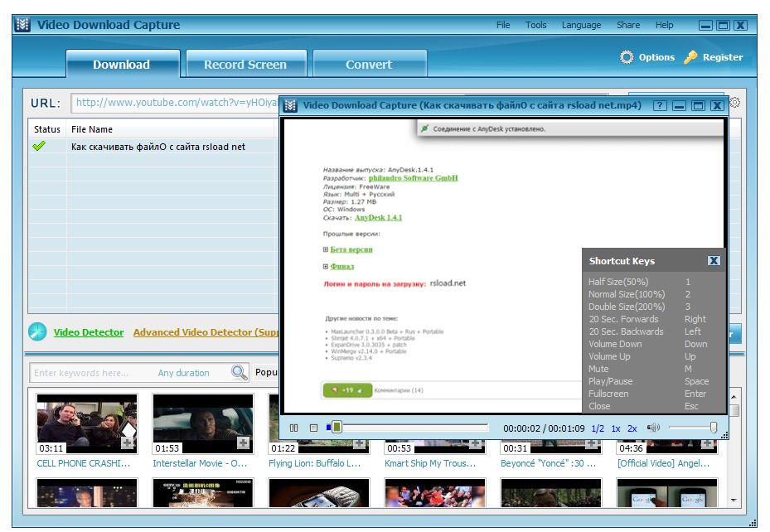
Task: Pause playback in the video player
Action: coord(295,428)
